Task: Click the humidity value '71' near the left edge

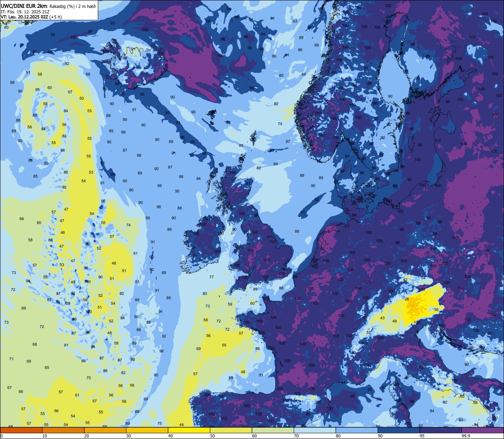Action: tap(11, 359)
